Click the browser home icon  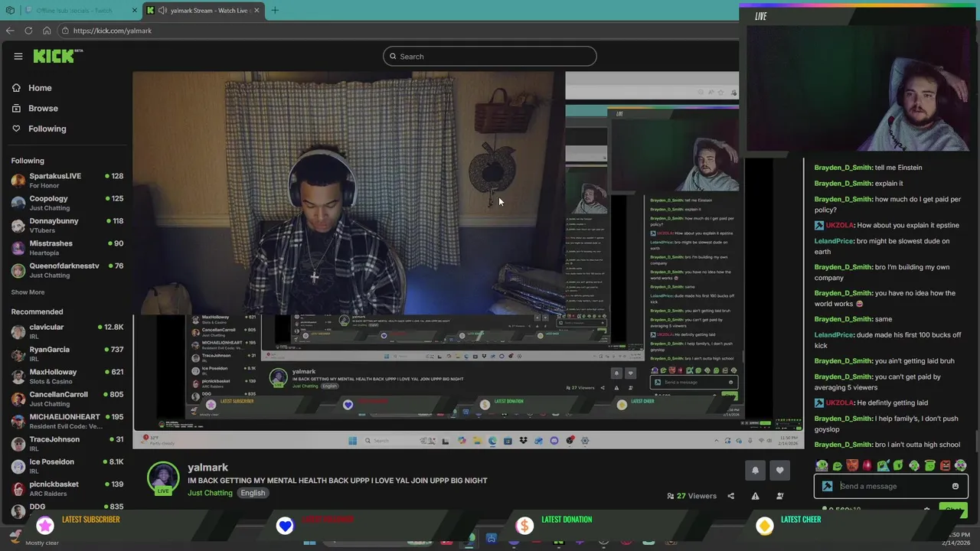click(47, 31)
